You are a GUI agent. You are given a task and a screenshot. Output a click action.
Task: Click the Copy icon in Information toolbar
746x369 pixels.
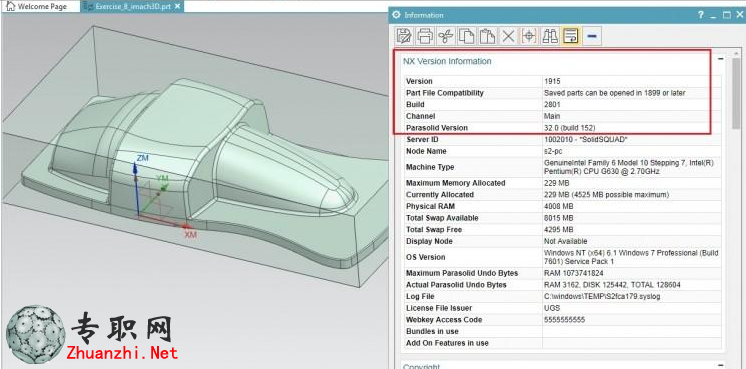click(x=466, y=36)
